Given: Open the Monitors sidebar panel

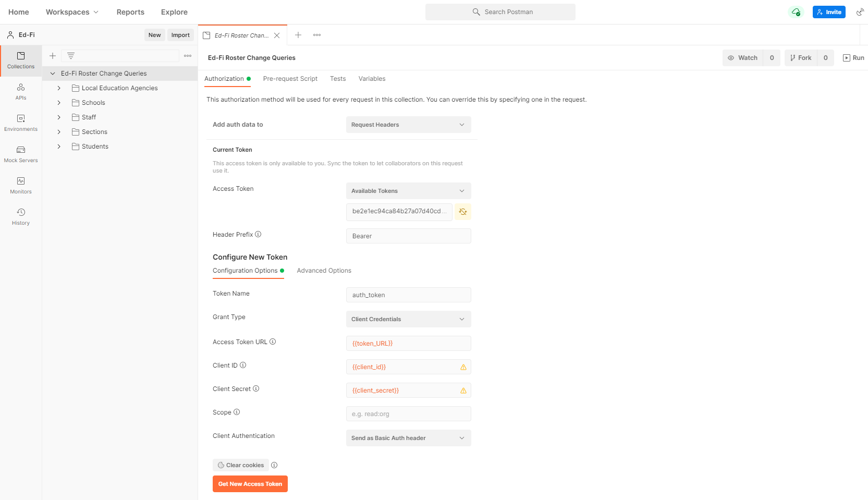Looking at the screenshot, I should coord(21,185).
